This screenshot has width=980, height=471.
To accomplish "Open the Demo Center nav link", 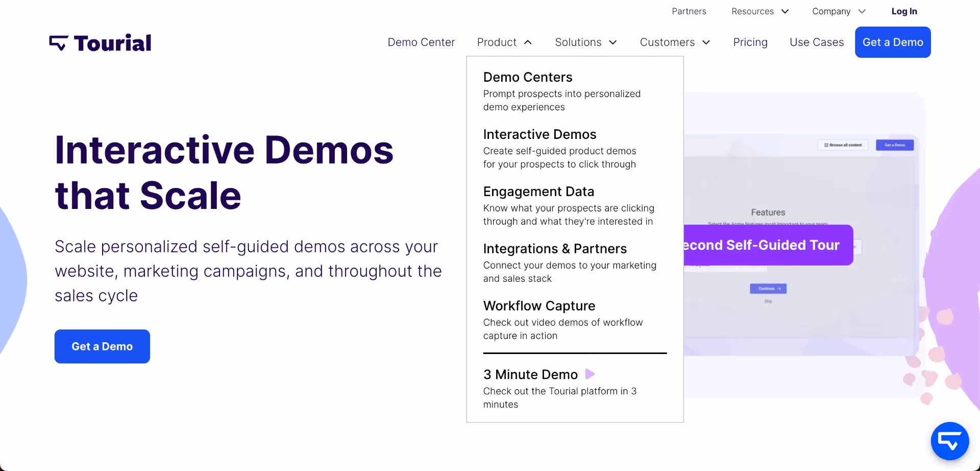I will [x=421, y=42].
